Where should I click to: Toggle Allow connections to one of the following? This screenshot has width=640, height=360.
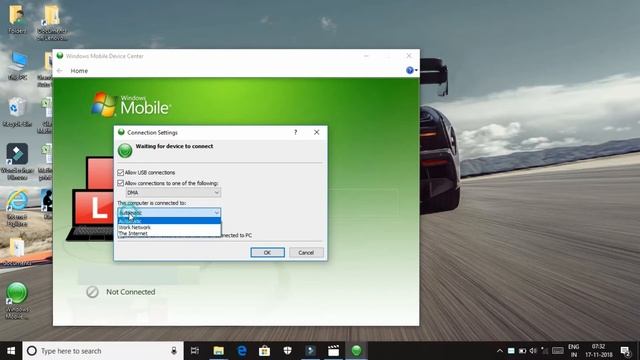pos(120,183)
